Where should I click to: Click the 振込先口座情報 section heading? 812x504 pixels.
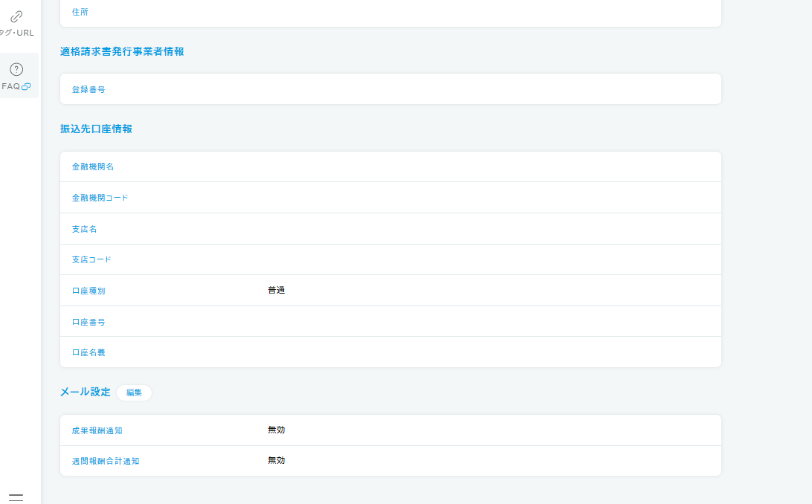[x=96, y=129]
